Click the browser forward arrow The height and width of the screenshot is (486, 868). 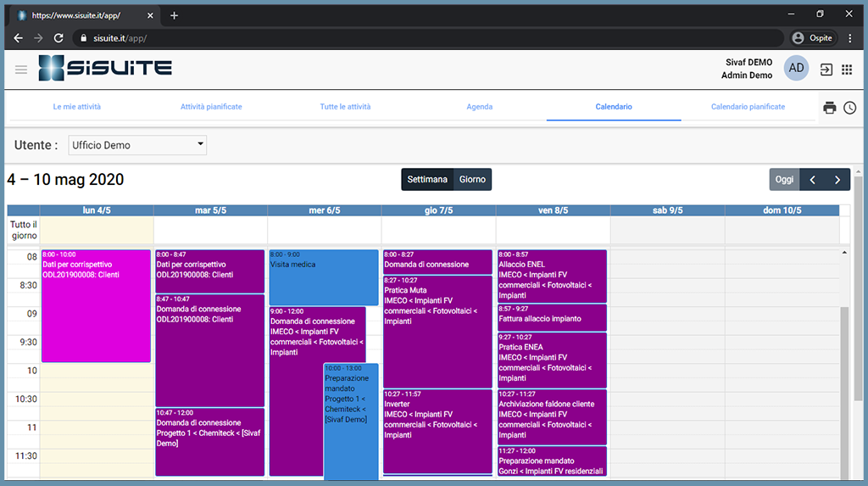[x=38, y=38]
